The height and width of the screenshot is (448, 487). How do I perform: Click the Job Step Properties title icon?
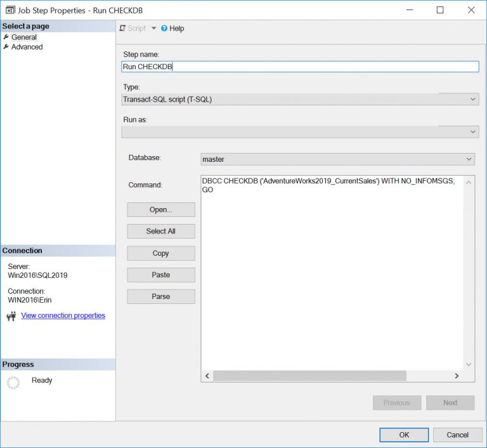point(10,10)
